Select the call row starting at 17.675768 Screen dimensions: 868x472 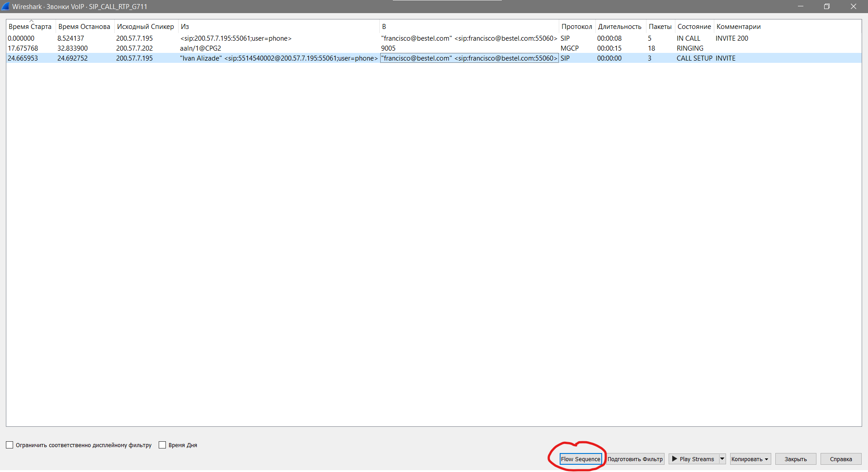(434, 48)
